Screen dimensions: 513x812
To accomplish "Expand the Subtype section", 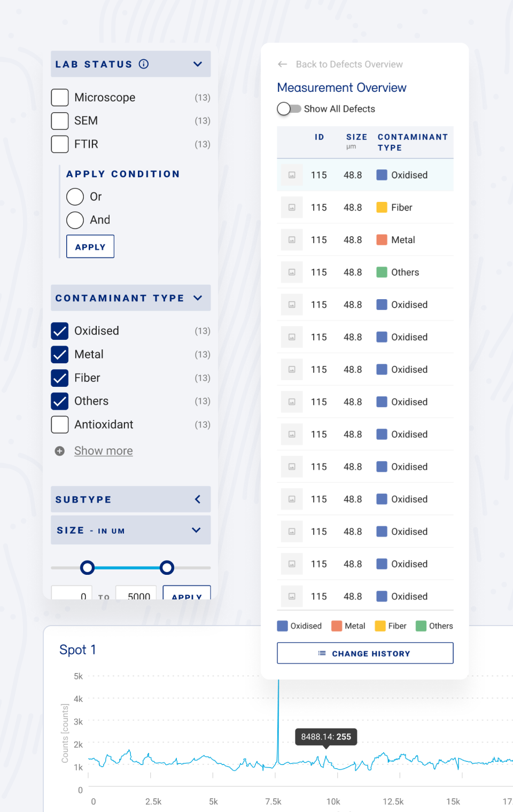I will [x=198, y=499].
